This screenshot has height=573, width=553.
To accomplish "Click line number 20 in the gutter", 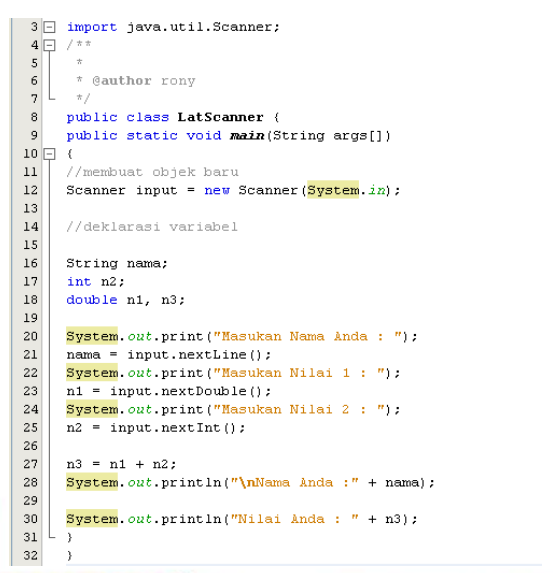I will 30,336.
